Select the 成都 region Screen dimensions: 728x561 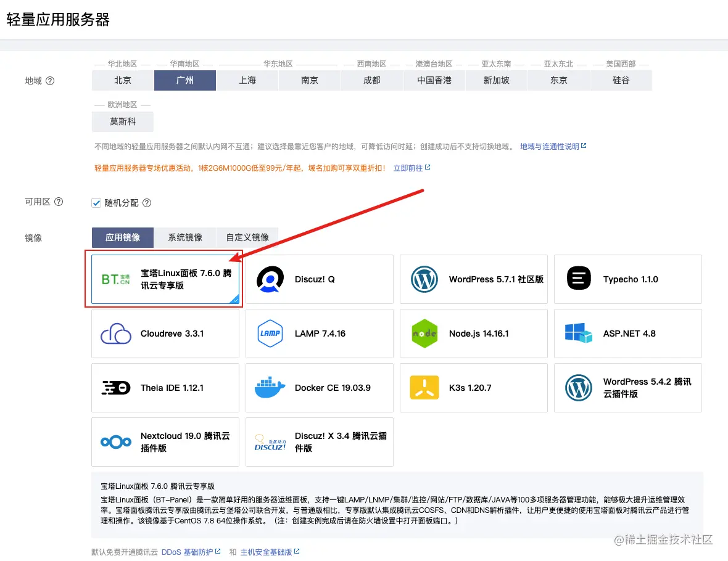372,80
